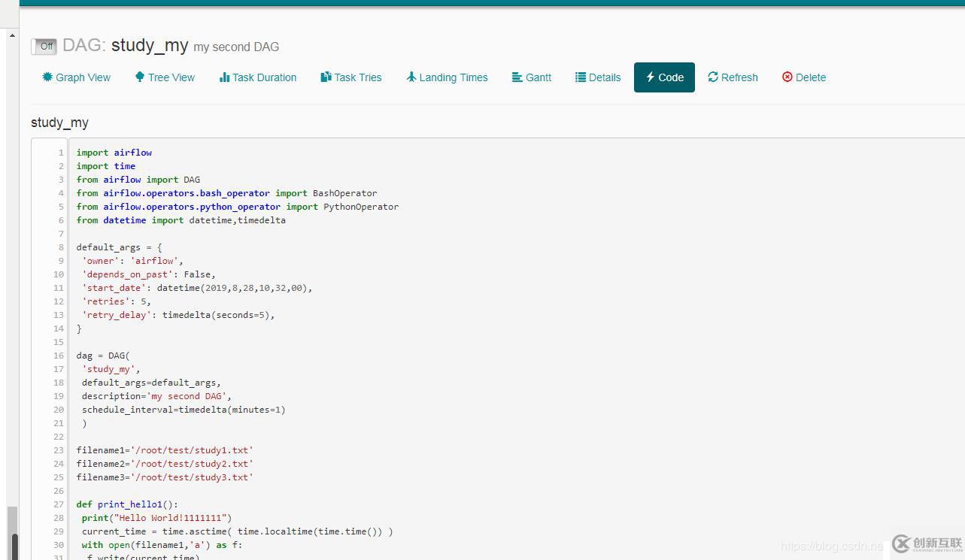
Task: Click the left vertical scrollbar thumb
Action: pos(12,534)
